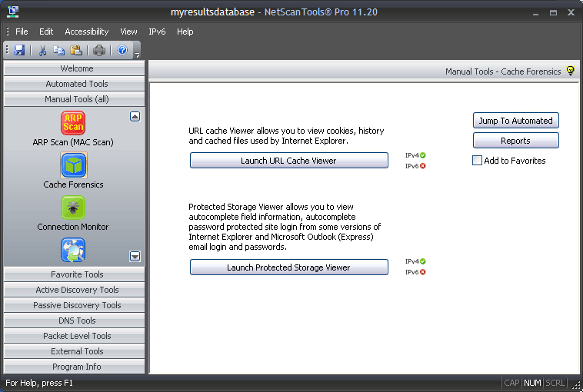Click the globe icon below Connection Monitor
This screenshot has width=583, height=392.
(73, 250)
